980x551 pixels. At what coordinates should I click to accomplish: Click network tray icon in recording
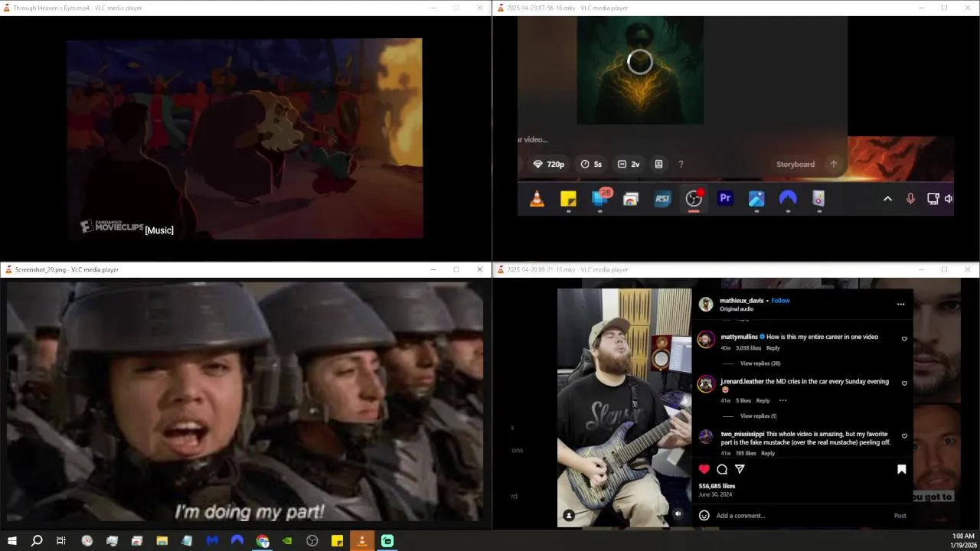pyautogui.click(x=933, y=198)
